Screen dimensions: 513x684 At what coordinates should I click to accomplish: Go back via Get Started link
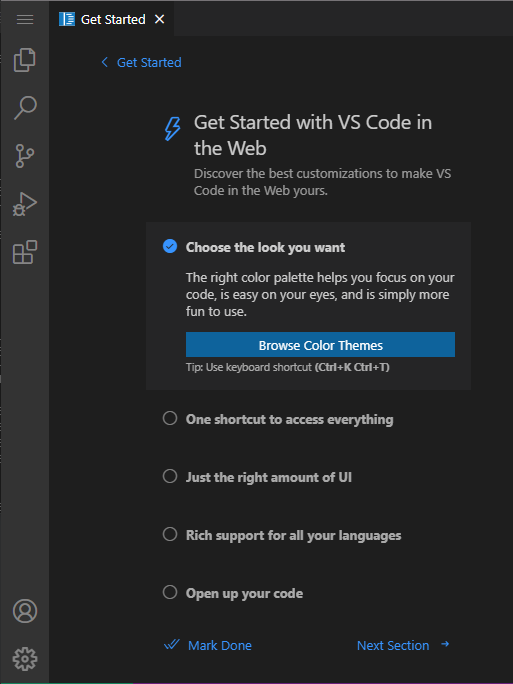(149, 62)
